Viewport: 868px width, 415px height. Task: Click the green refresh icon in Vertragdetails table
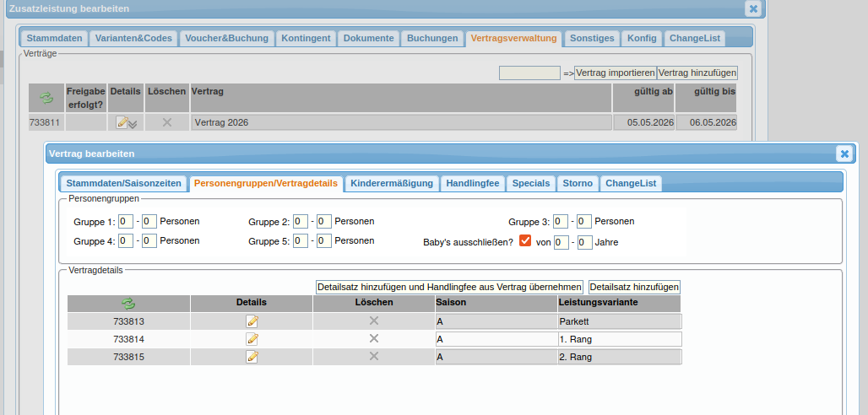click(x=128, y=303)
